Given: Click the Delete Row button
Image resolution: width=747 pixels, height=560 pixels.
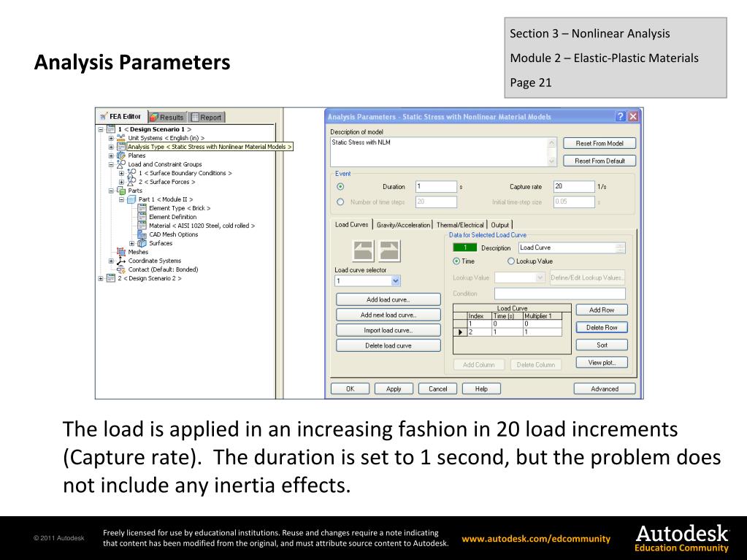Looking at the screenshot, I should (602, 328).
